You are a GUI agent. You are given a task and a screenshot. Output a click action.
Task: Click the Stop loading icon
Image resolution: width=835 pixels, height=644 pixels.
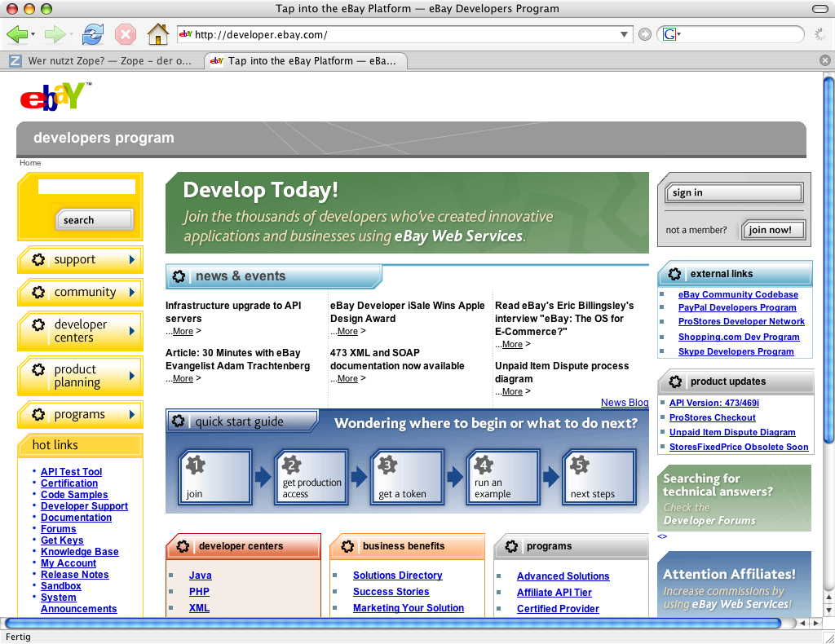coord(125,34)
